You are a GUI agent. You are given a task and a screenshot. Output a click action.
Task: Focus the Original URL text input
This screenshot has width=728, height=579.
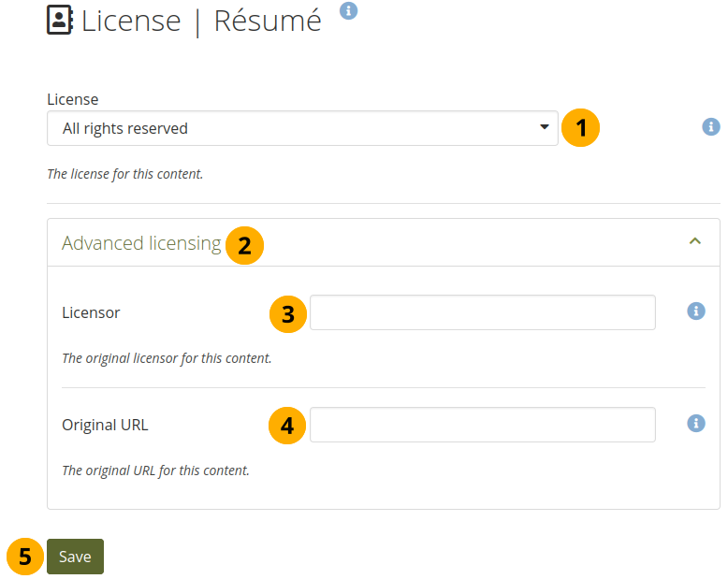pos(482,425)
